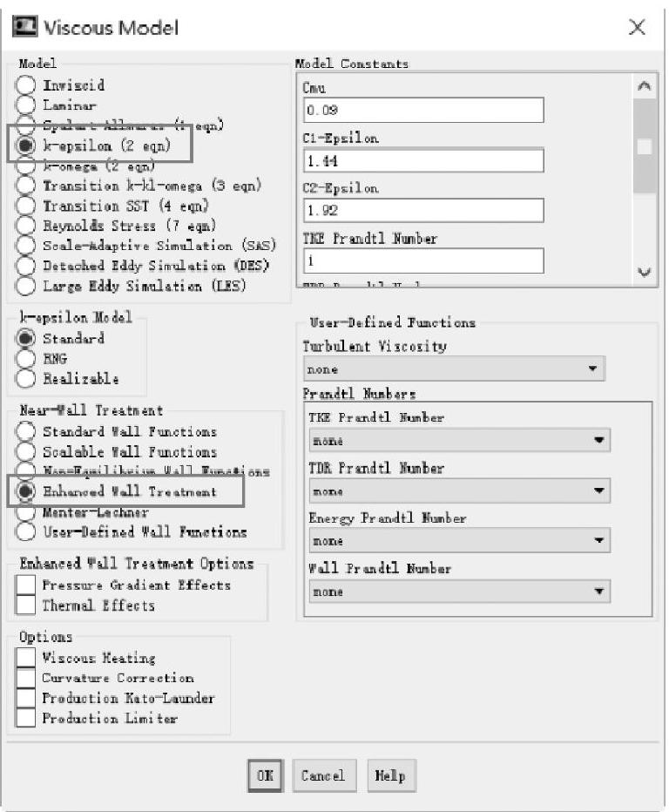Select Scalable Wall Functions
Viewport: 669px width, 812px height.
(25, 451)
